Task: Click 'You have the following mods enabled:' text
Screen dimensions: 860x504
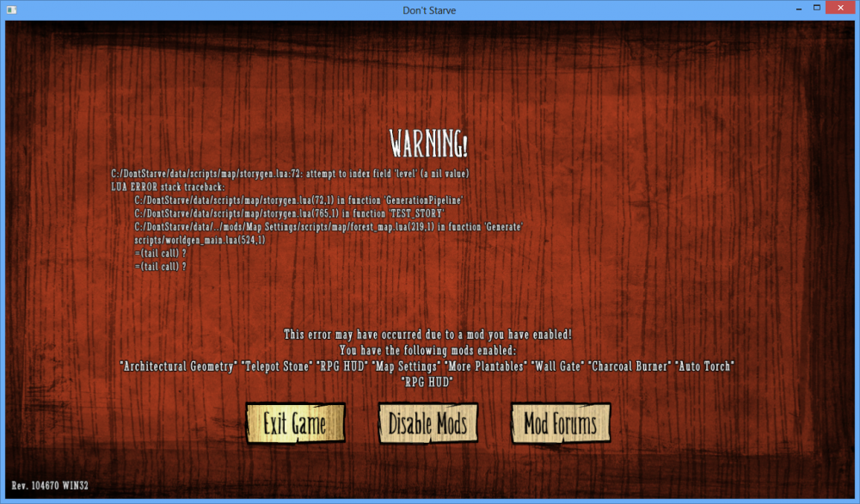Action: click(427, 350)
